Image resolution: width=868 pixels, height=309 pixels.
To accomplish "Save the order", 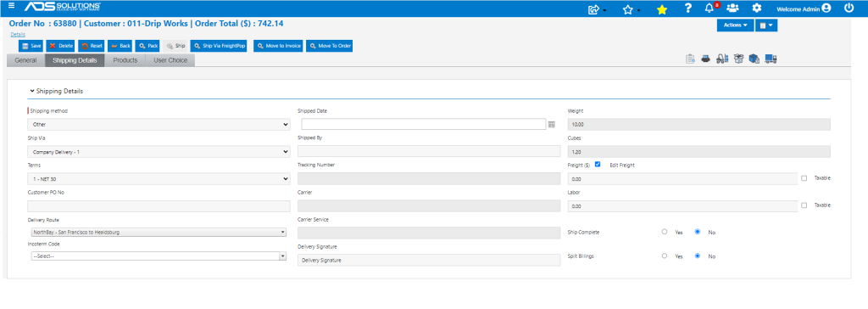I will click(x=31, y=46).
